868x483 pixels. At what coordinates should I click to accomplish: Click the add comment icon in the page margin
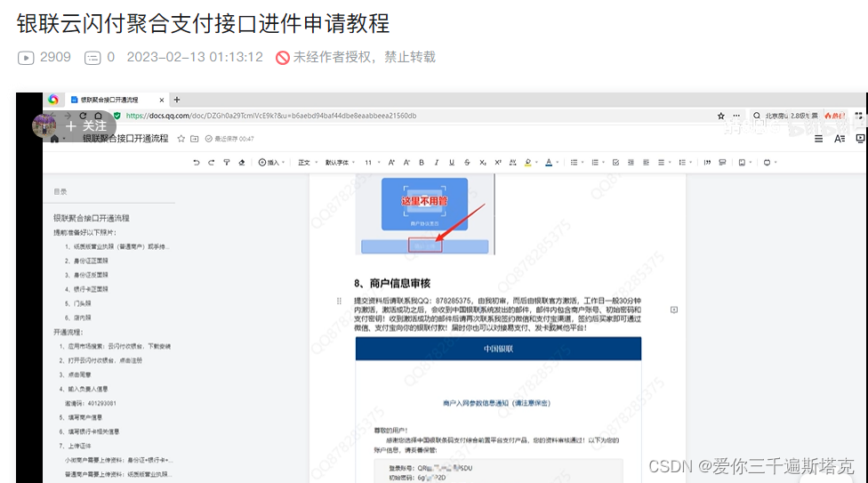[x=674, y=310]
